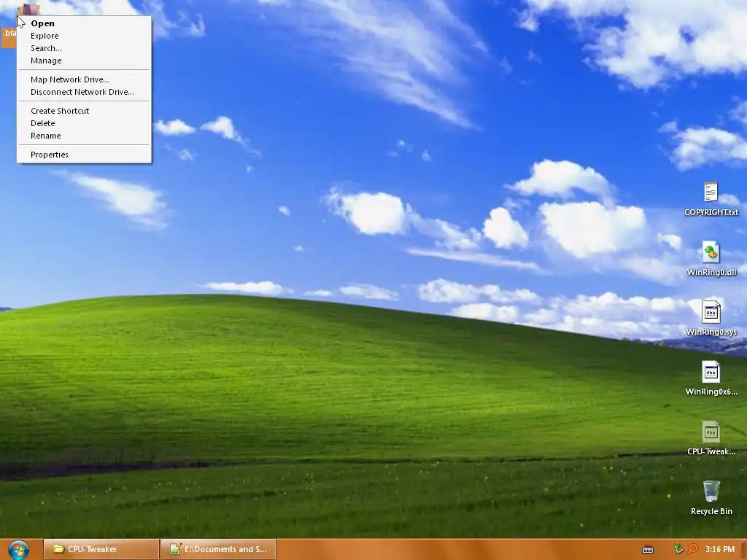This screenshot has width=747, height=560.
Task: Open the Start menu orb
Action: tap(18, 550)
